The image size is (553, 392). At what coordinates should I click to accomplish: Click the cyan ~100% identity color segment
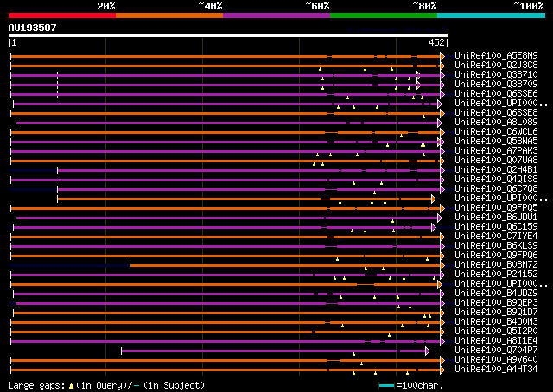tap(492, 16)
